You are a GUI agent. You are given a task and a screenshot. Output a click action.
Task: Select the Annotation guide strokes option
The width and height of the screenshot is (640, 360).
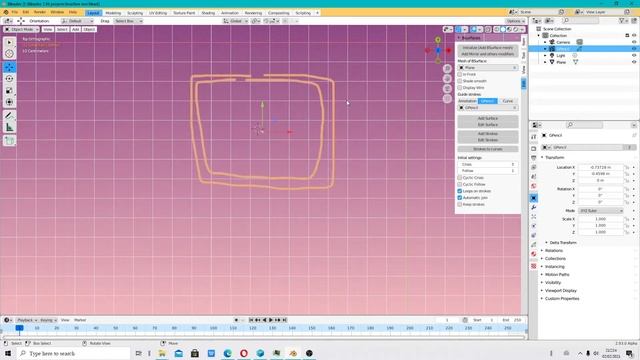(467, 101)
